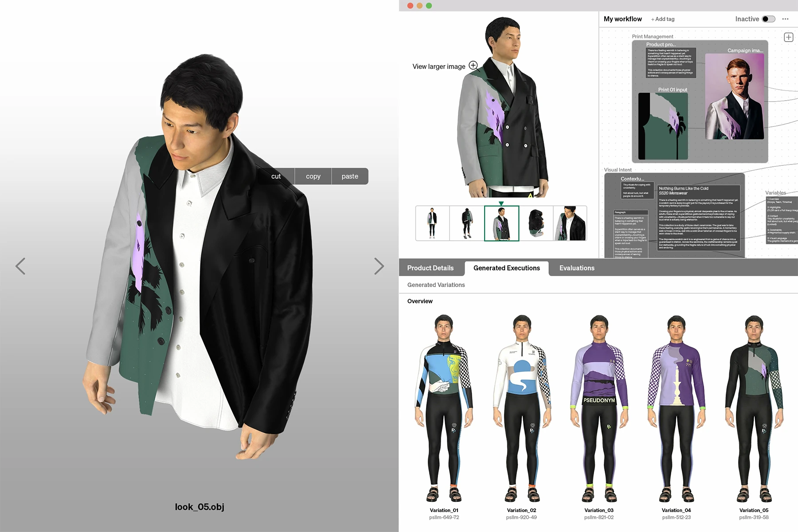Select the first full-body front view thumbnail
Viewport: 798px width, 532px height.
[x=432, y=223]
